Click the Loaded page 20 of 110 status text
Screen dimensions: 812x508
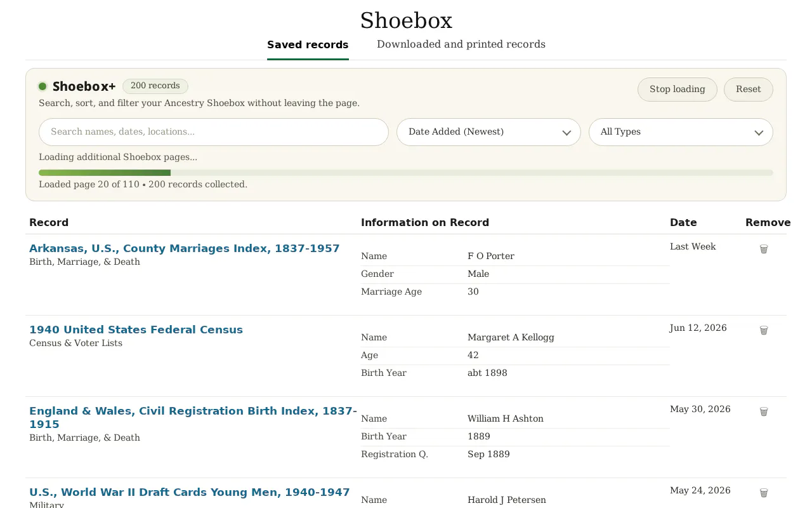click(x=143, y=184)
